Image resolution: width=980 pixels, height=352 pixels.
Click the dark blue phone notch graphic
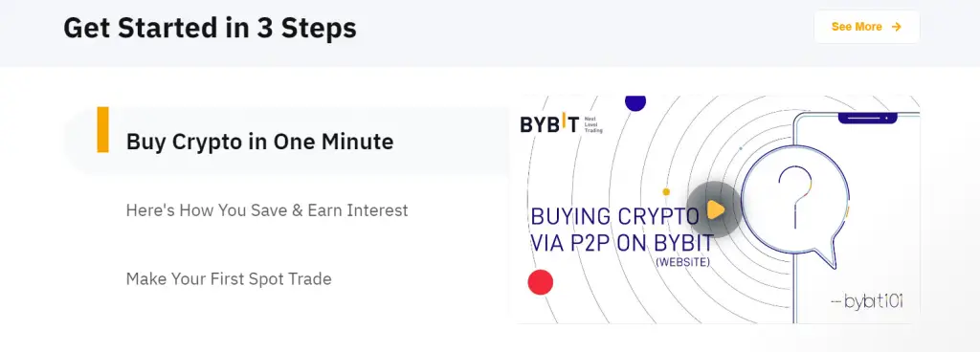tap(867, 118)
